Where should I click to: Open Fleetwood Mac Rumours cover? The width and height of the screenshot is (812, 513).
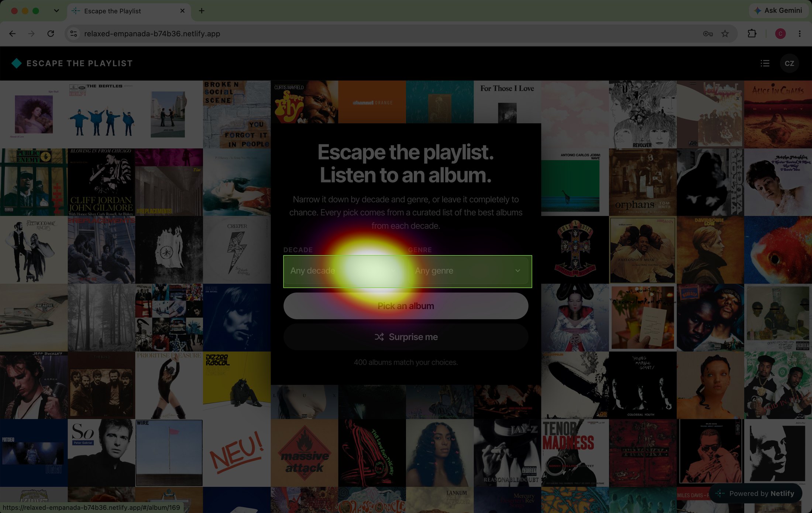34,250
